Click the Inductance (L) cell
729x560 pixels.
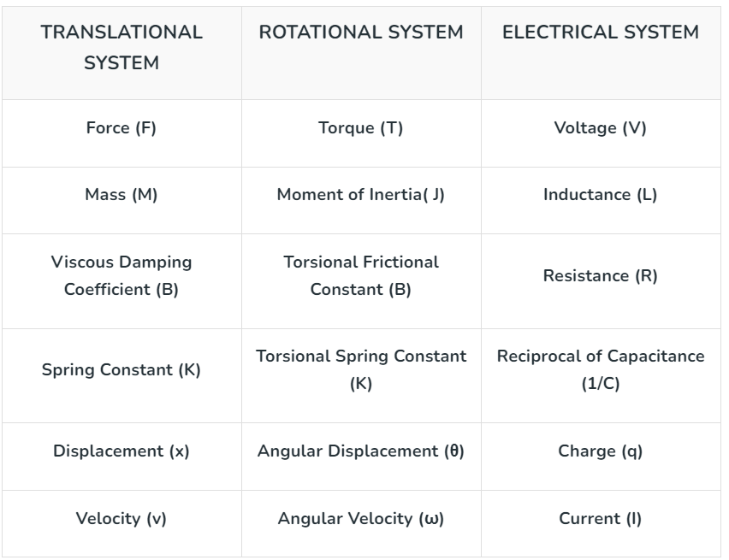[x=601, y=195]
